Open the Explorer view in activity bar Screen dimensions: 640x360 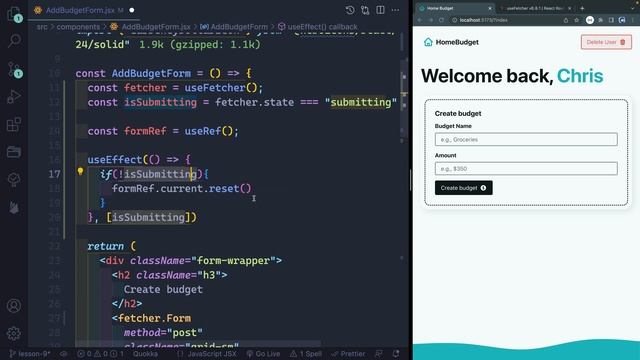click(x=14, y=14)
